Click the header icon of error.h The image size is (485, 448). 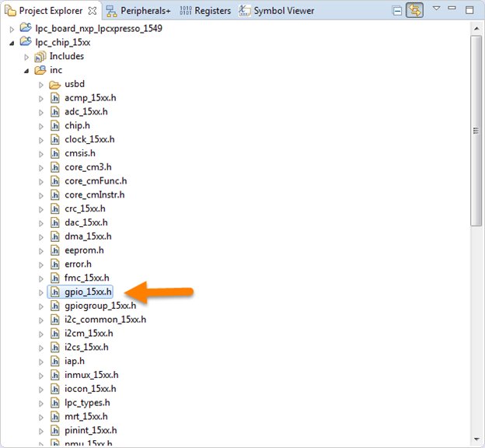tap(54, 264)
